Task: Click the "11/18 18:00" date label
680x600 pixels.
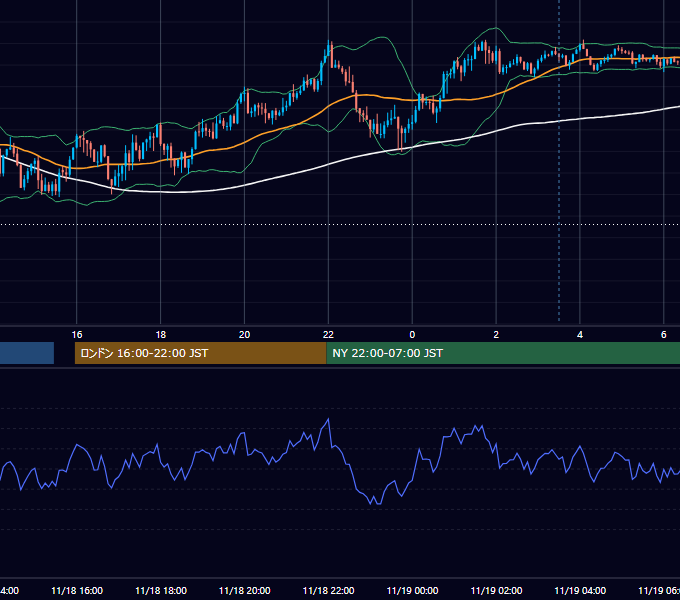Action: [161, 590]
